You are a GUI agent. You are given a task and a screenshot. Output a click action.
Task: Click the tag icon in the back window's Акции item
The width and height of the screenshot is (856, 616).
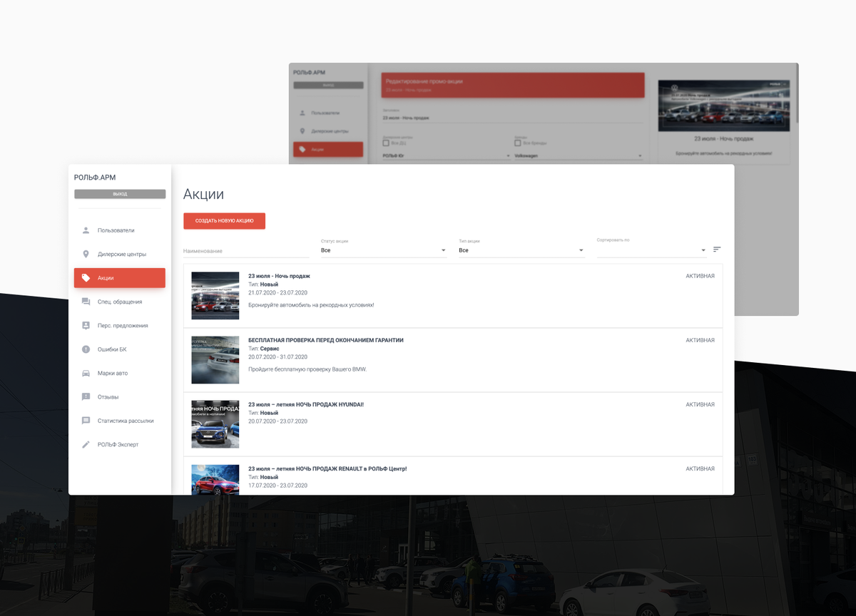point(302,150)
